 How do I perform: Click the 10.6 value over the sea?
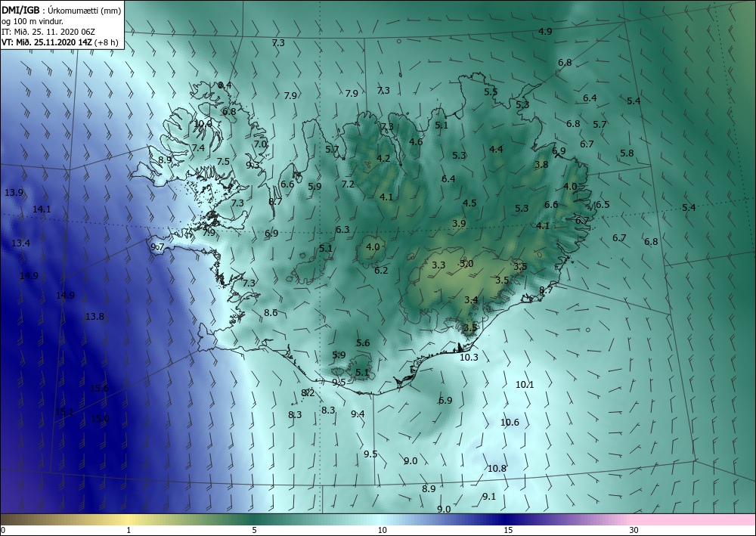tap(510, 423)
